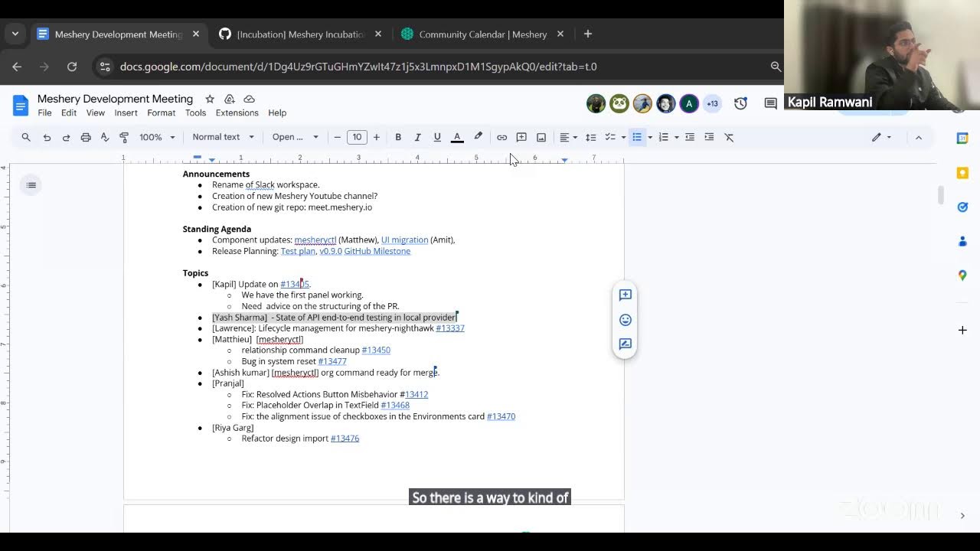Open the Test plan link
This screenshot has width=980, height=551.
point(298,251)
